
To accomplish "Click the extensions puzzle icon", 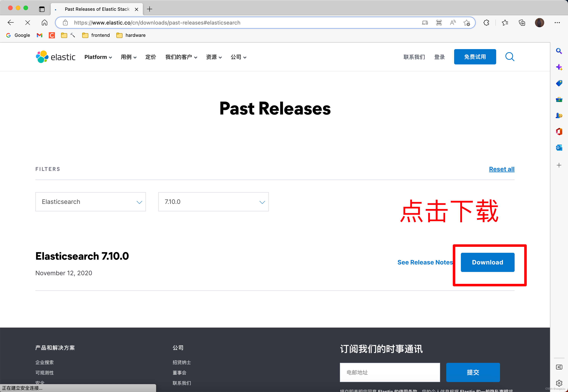I will pos(486,23).
